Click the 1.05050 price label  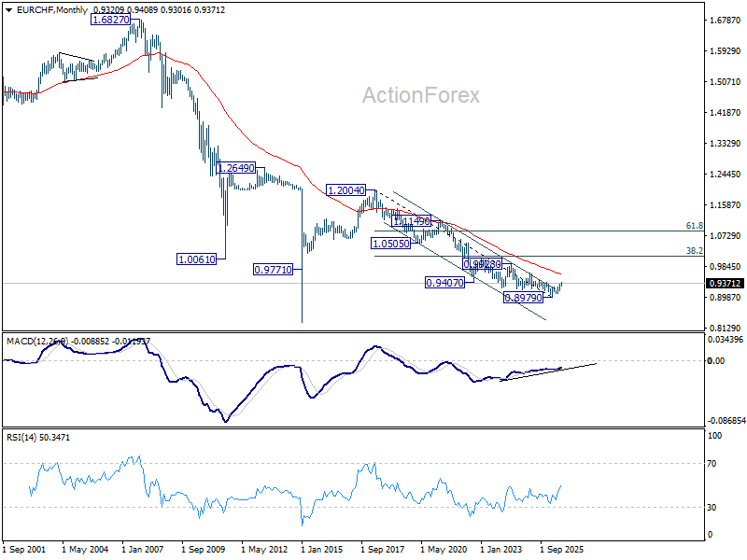[x=390, y=244]
